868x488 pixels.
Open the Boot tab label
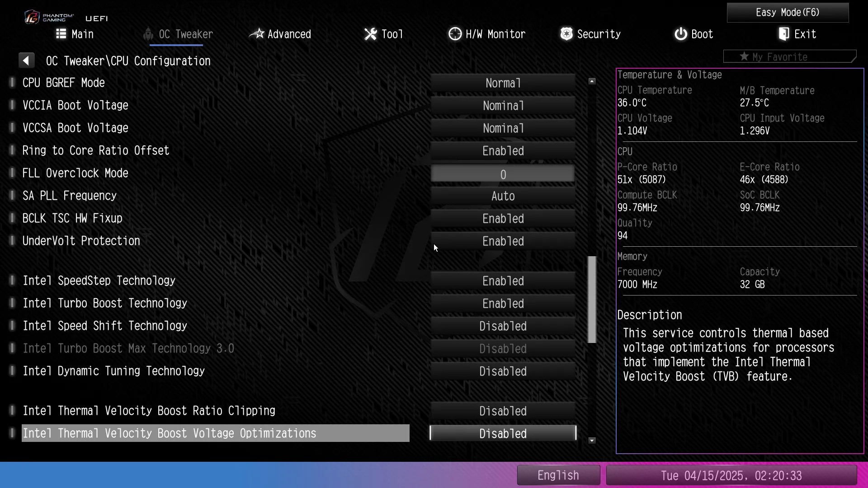pyautogui.click(x=702, y=34)
